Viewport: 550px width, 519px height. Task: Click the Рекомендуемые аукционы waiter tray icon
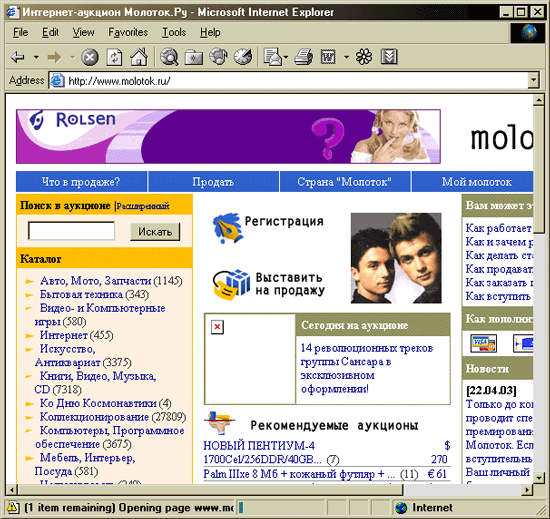[219, 422]
